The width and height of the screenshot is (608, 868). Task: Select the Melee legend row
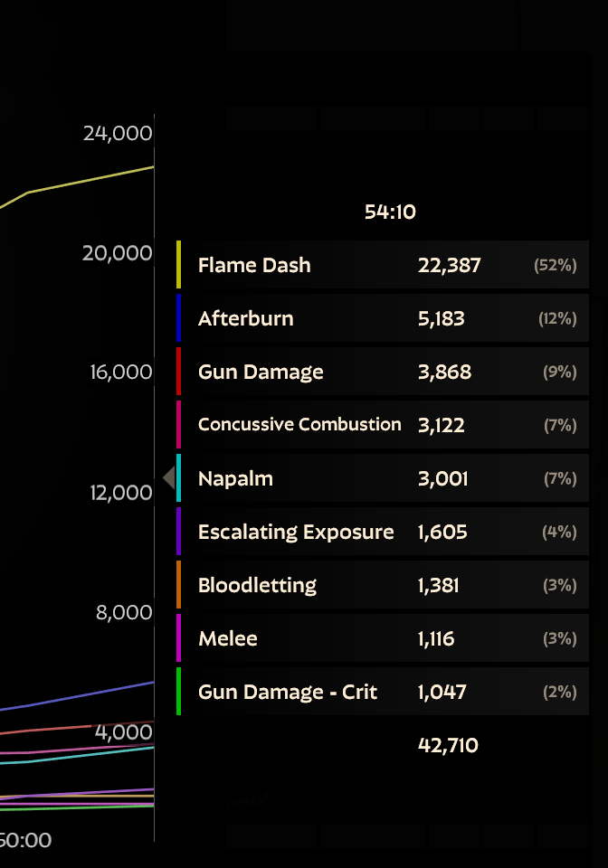[x=383, y=637]
